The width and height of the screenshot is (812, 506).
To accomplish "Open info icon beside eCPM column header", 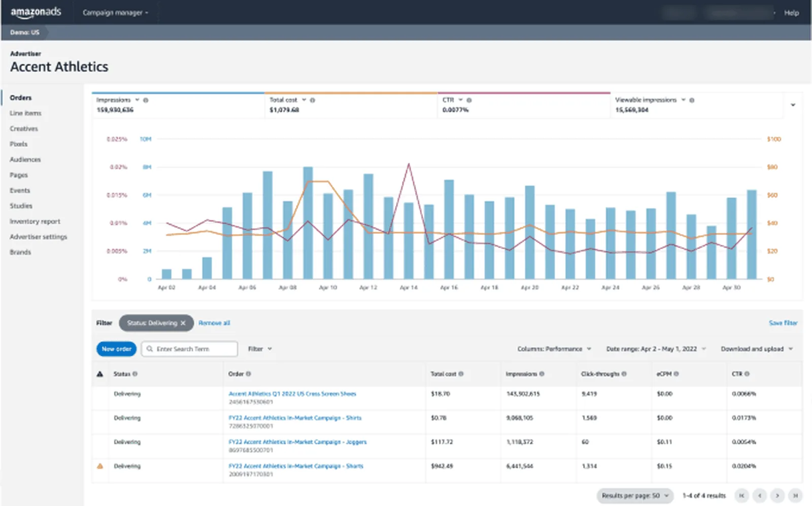I will click(676, 374).
